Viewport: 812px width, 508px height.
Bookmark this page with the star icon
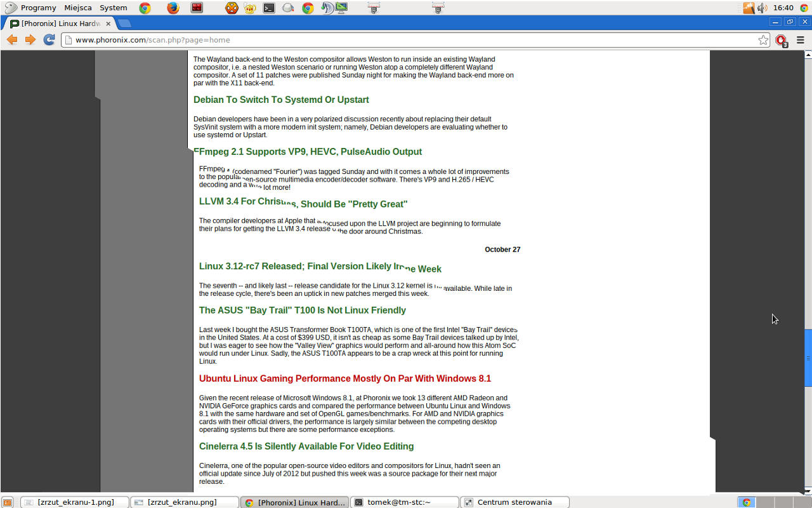pos(763,40)
